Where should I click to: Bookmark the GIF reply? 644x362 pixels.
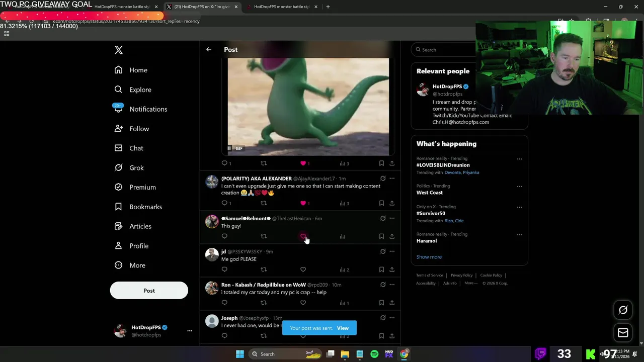[x=381, y=163]
